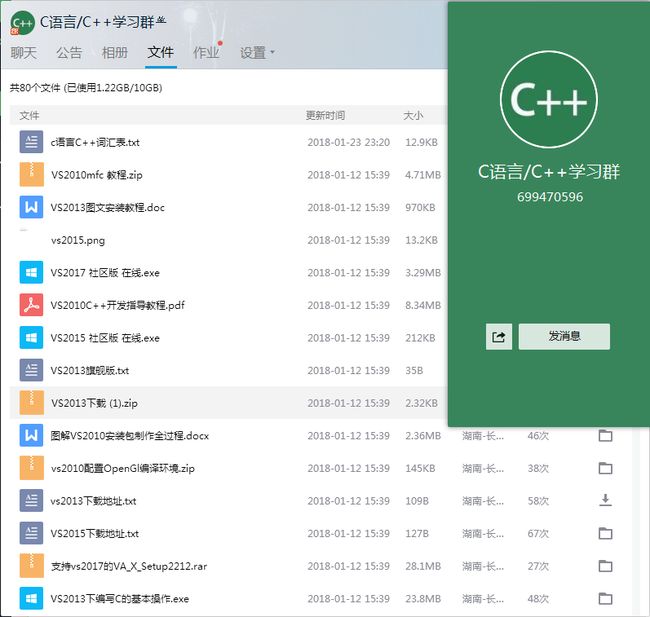The image size is (650, 617).
Task: Click the archive icon for 支持vs2017的VA_X_Setup2212.rar
Action: [x=31, y=566]
